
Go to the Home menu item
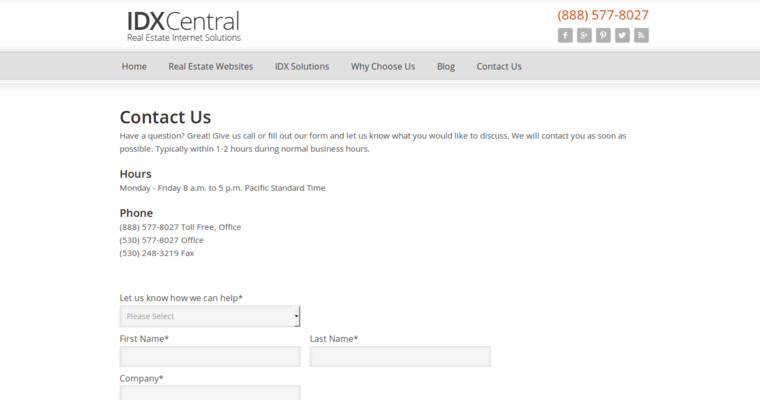(x=134, y=66)
